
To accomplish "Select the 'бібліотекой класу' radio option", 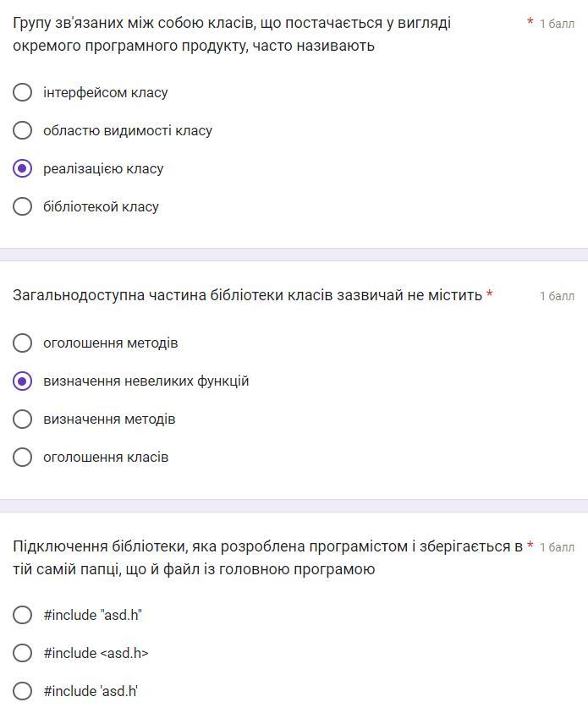I will 22,207.
